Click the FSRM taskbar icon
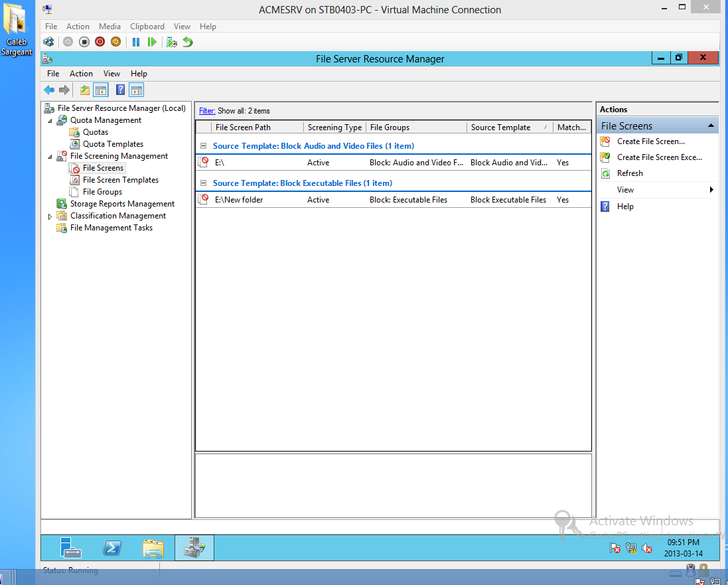Screen dimensions: 728x585 click(x=194, y=547)
